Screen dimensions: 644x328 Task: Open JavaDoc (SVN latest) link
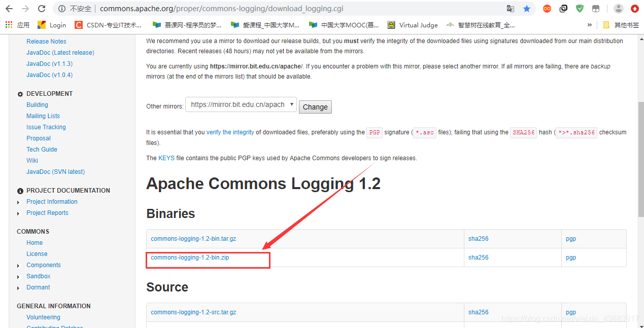coord(55,172)
